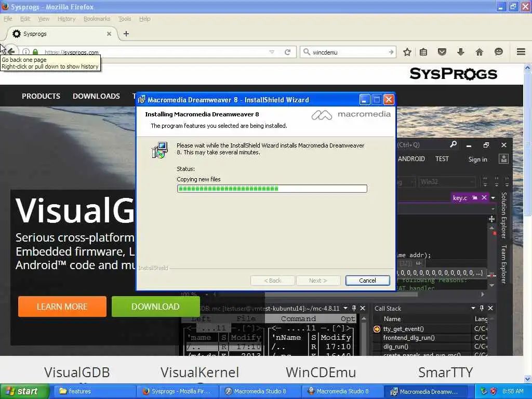The width and height of the screenshot is (532, 399).
Task: Switch to Sysprogs Mozilla Firefox taskbar item
Action: click(x=178, y=391)
